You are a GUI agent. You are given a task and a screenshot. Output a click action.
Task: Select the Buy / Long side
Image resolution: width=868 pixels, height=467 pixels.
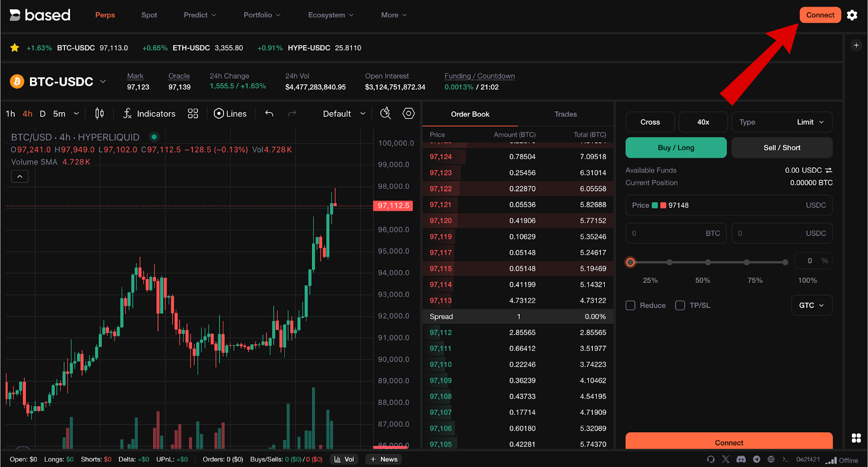(x=676, y=148)
